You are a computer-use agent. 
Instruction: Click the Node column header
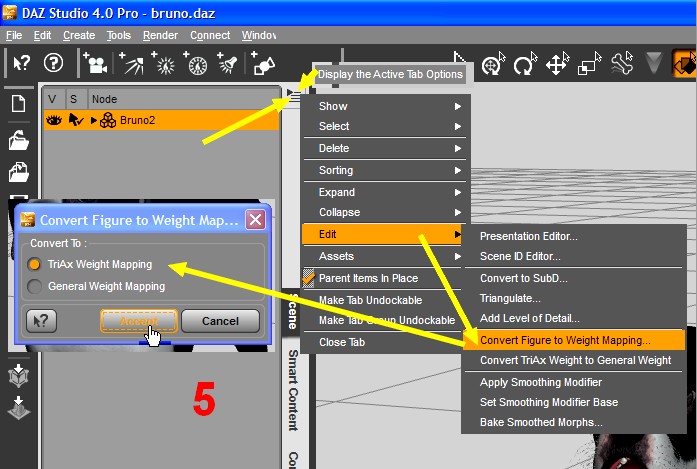tap(104, 99)
